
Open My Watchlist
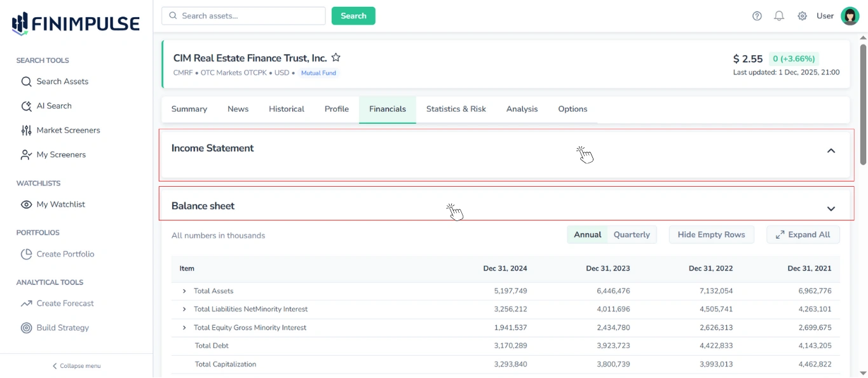pos(59,204)
